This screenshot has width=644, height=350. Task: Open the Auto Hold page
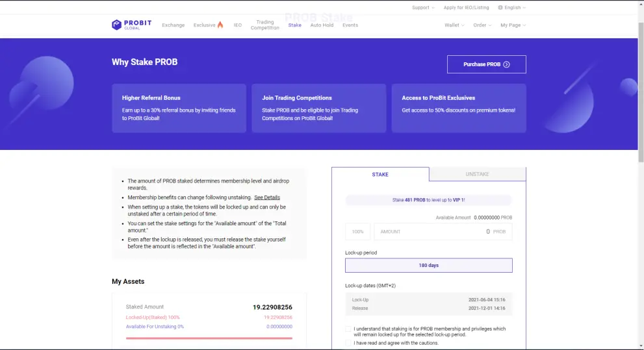pos(322,25)
